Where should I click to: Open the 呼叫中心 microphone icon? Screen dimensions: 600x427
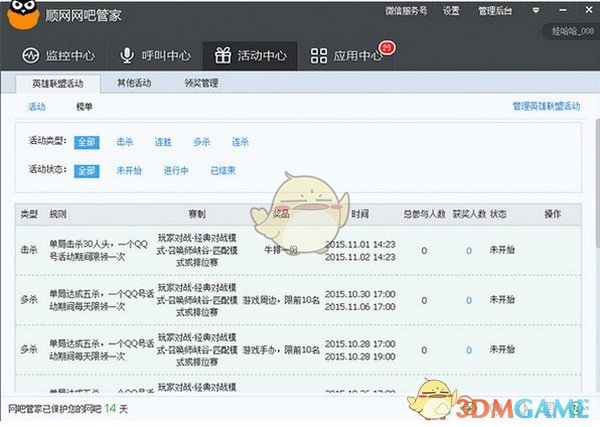coord(127,56)
